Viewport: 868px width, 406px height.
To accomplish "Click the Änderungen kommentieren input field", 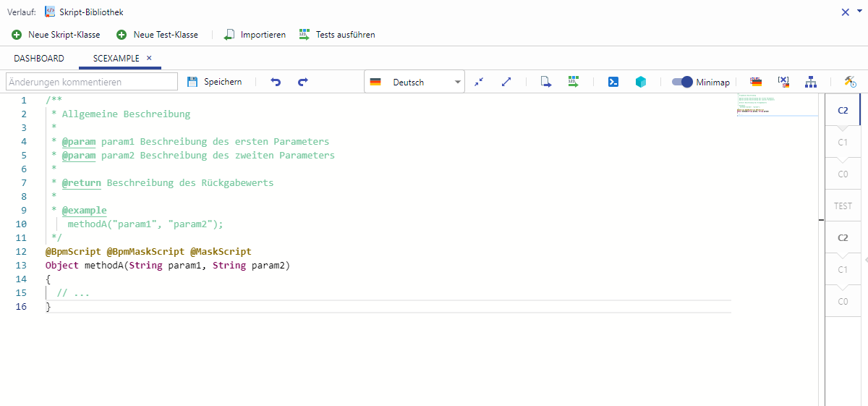I will pos(92,82).
